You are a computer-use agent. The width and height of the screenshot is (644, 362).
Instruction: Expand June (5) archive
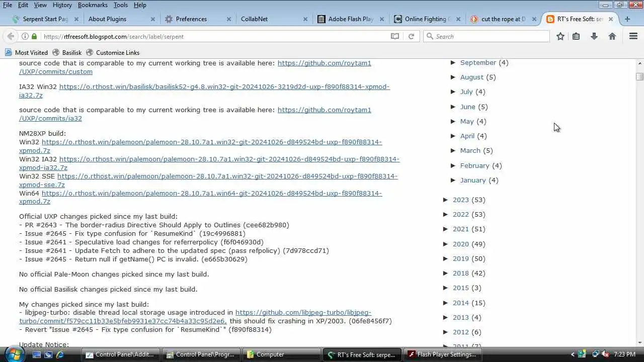(x=453, y=107)
